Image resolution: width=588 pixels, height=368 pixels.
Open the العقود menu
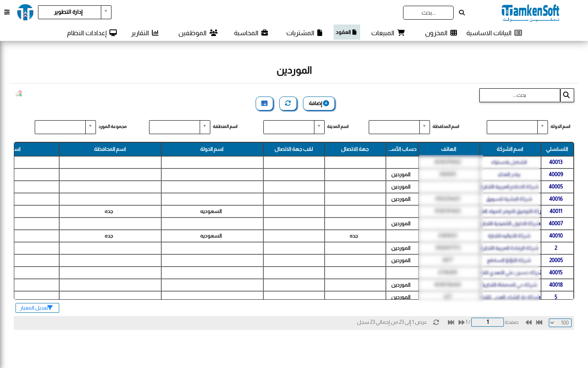click(x=347, y=32)
